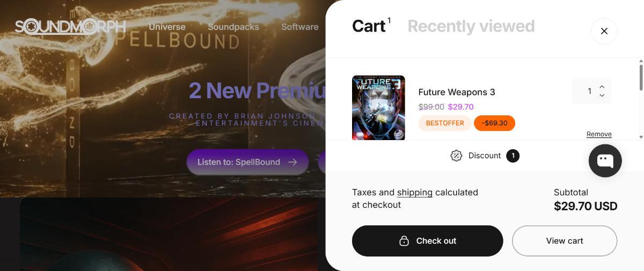
Task: Remove Future Weapons 3 from cart
Action: coord(599,134)
